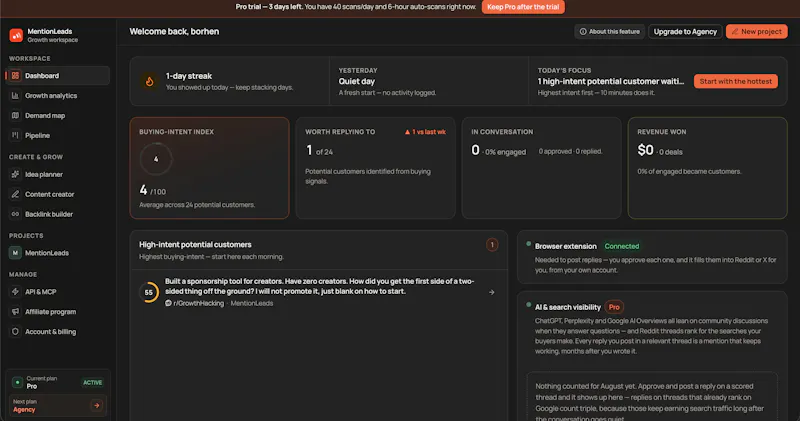This screenshot has width=800, height=421.
Task: Open the In Conversation card
Action: point(541,168)
